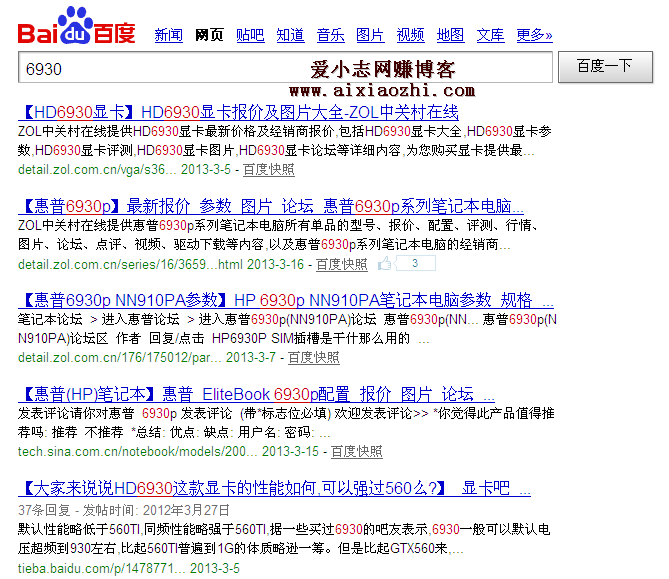Open the 惠普 EliteBook 6930p配置 result

[256, 394]
